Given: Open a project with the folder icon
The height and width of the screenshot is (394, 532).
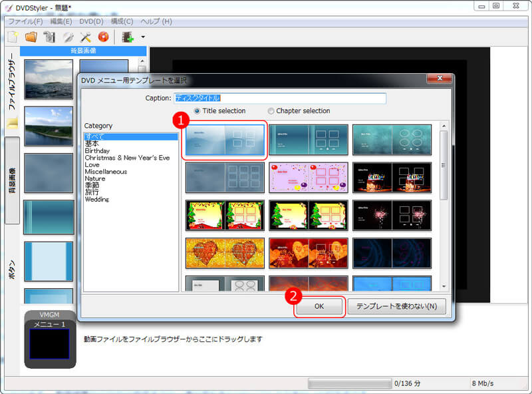Looking at the screenshot, I should [x=31, y=37].
